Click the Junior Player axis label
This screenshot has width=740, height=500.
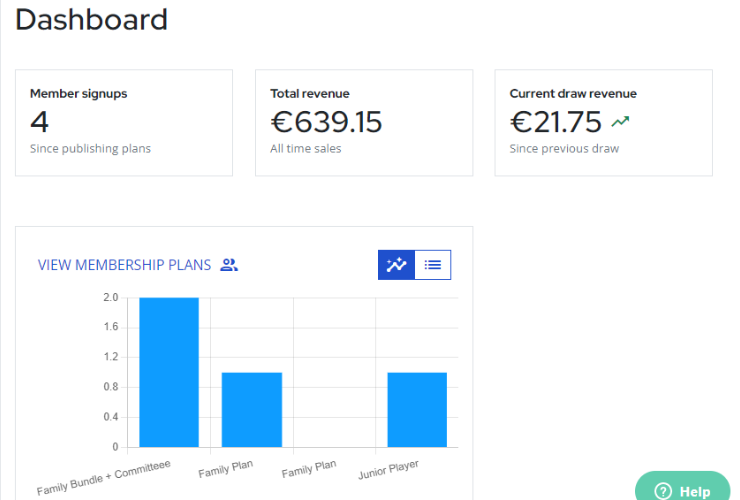tap(388, 470)
